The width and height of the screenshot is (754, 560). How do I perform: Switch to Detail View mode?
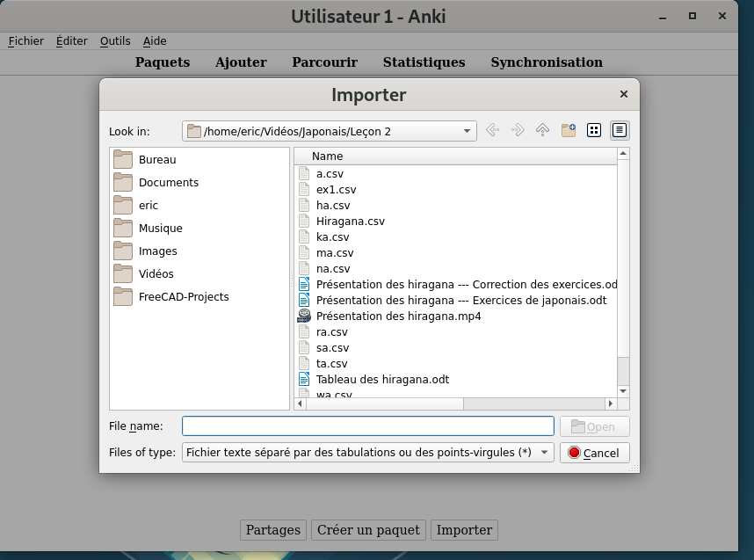click(620, 130)
